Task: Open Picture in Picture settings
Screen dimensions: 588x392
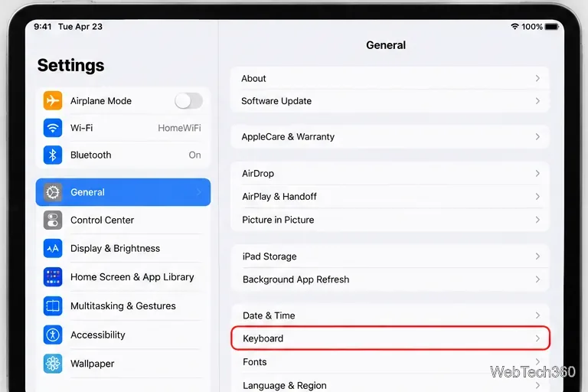Action: click(390, 220)
